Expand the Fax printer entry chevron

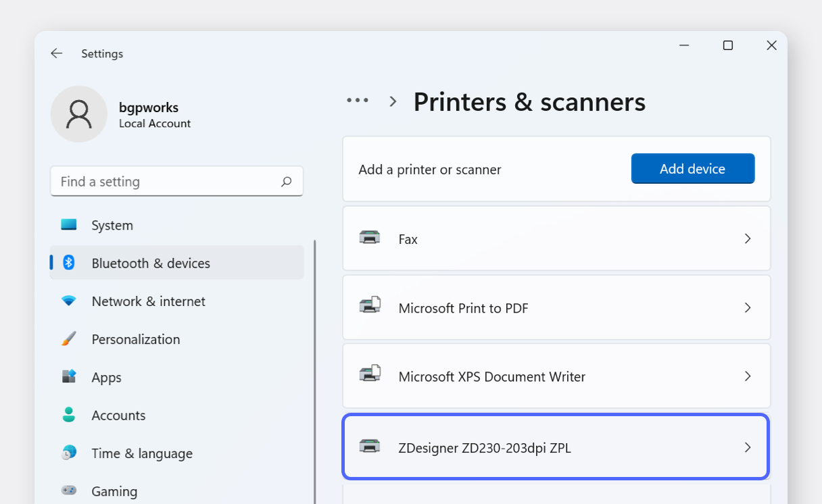[748, 238]
